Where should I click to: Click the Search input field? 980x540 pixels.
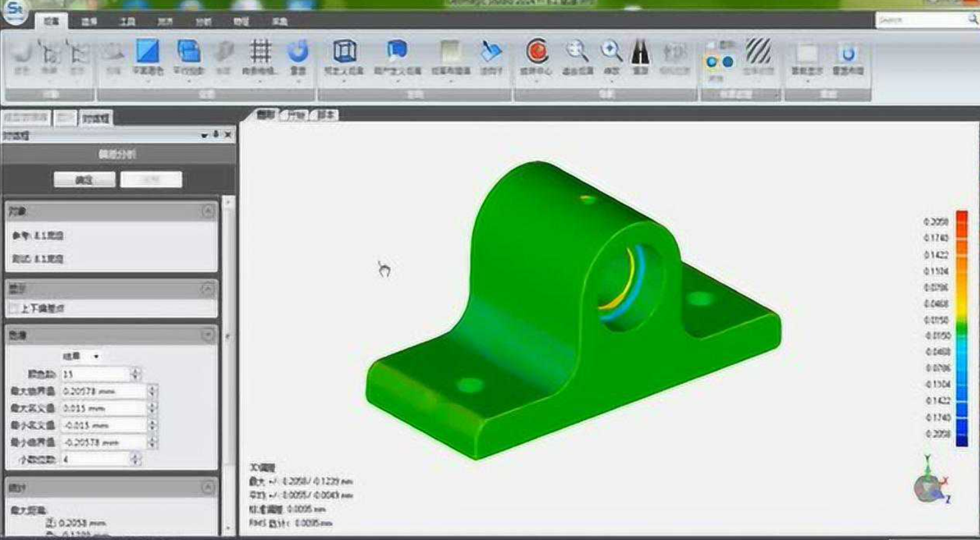click(x=920, y=20)
